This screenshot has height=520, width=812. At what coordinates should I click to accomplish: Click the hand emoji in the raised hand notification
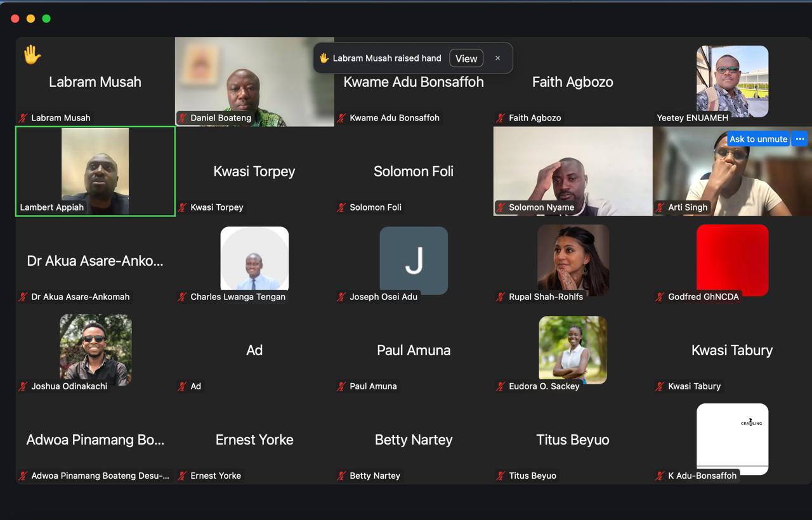pos(324,58)
